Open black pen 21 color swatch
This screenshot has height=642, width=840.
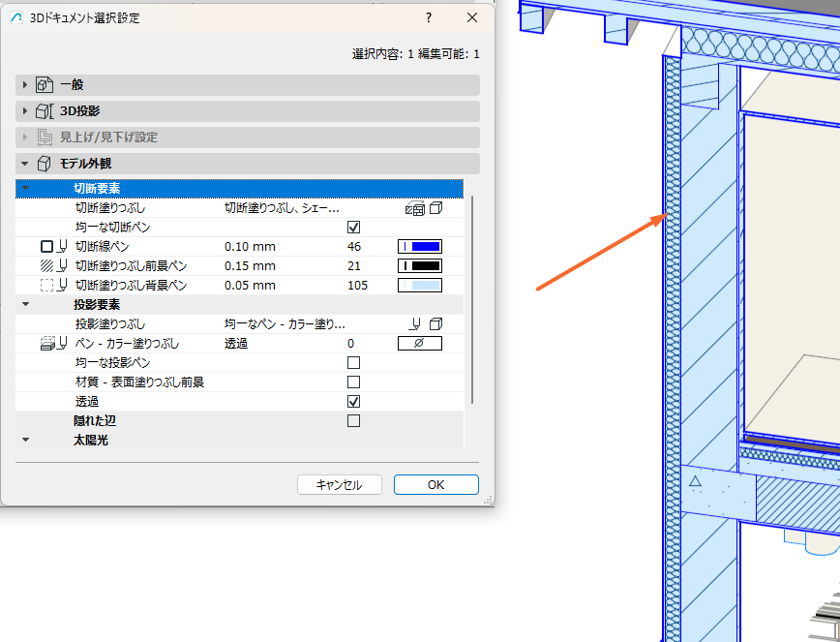coord(420,265)
